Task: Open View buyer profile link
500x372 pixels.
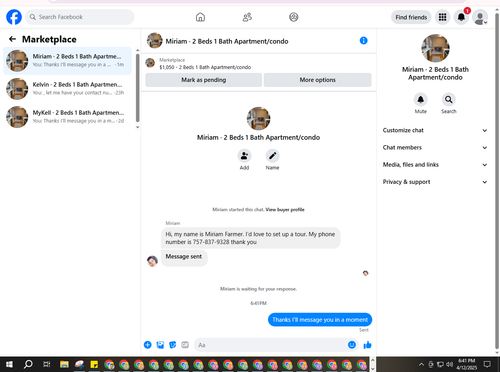Action: [x=285, y=210]
